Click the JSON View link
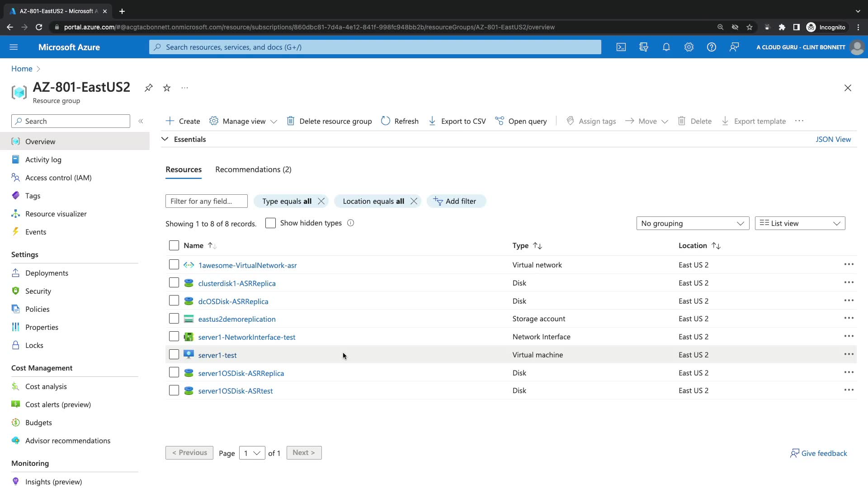This screenshot has height=488, width=868. point(833,139)
